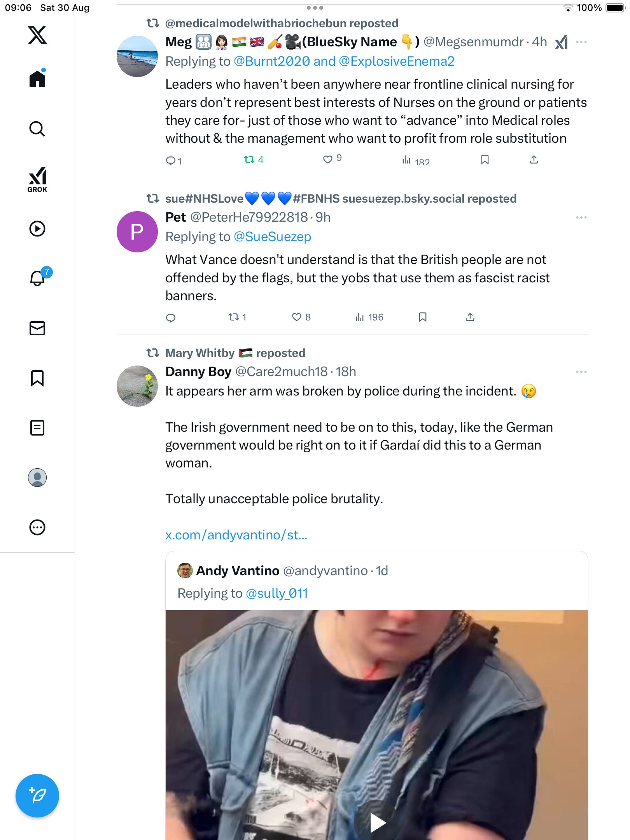Viewport: 630px width, 840px height.
Task: Open the Grok sidebar icon
Action: click(x=37, y=179)
